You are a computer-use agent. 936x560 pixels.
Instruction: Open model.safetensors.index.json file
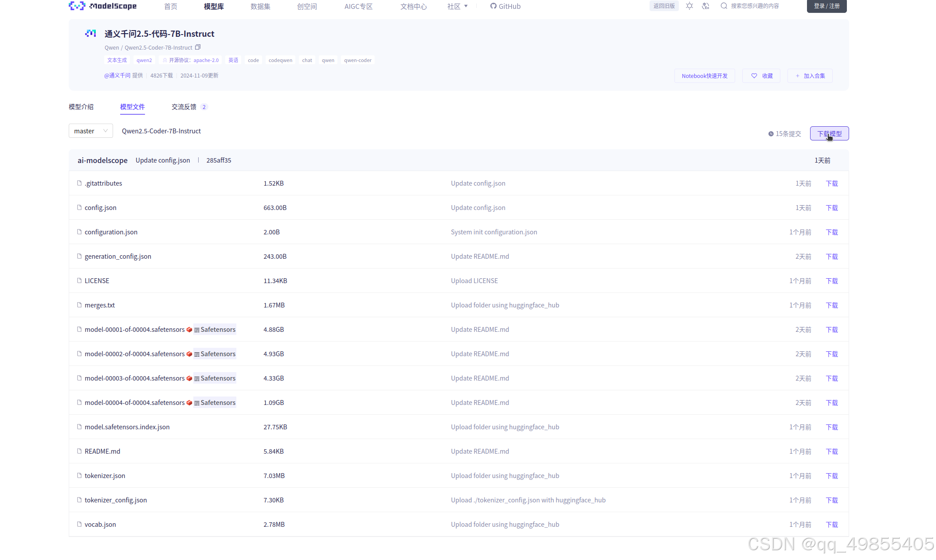pyautogui.click(x=127, y=427)
